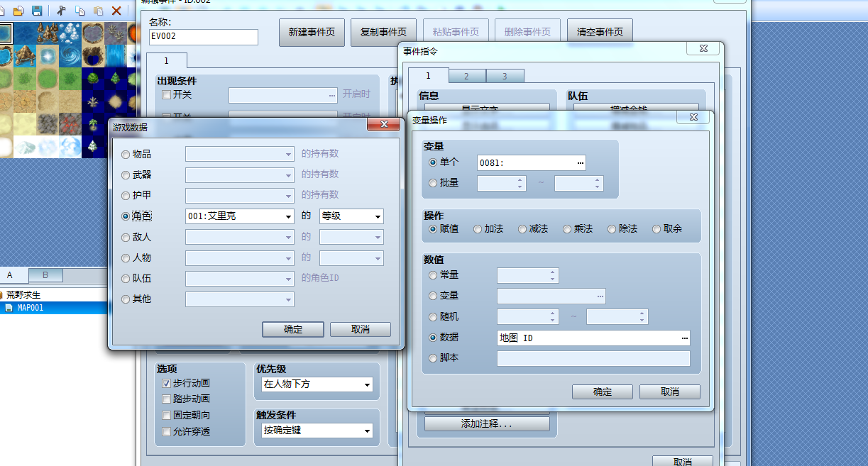Image resolution: width=868 pixels, height=466 pixels.
Task: Open the 其他 row dropdown
Action: click(x=240, y=299)
